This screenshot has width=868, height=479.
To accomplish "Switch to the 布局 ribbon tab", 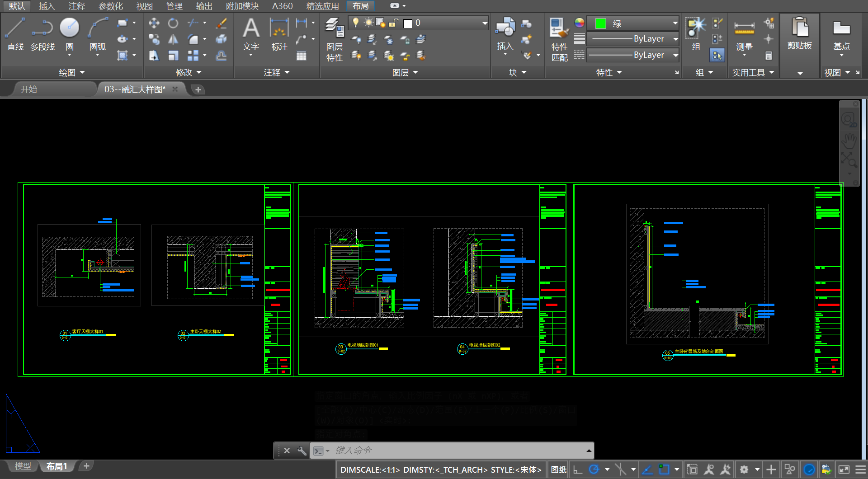I will coord(360,6).
